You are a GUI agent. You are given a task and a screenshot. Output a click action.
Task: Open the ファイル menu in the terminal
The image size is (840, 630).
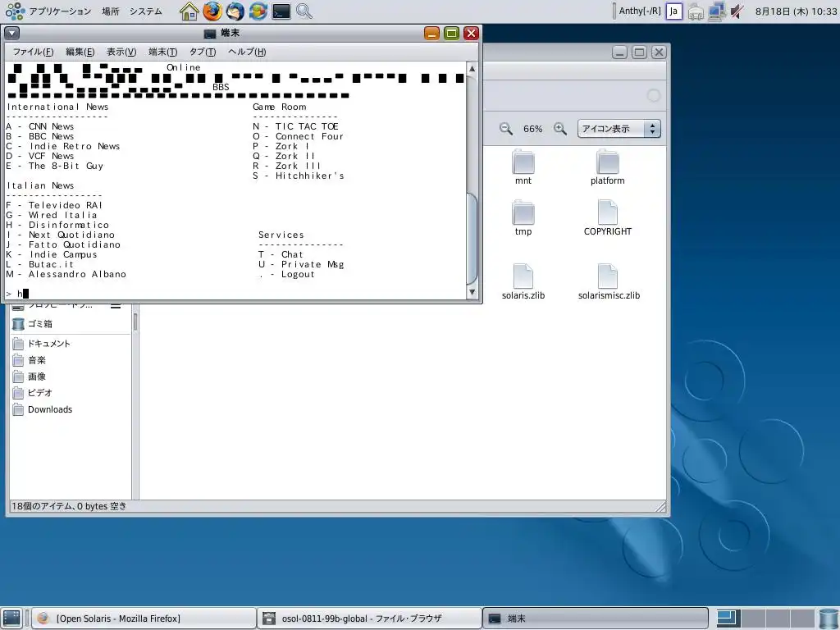(x=33, y=52)
